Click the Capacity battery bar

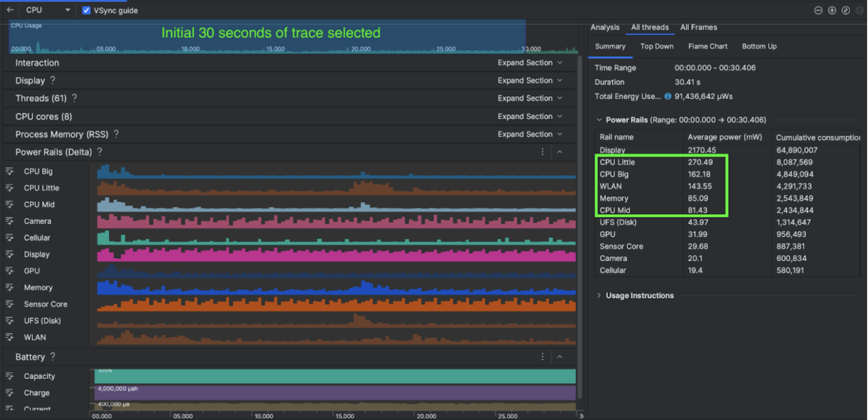[x=335, y=377]
